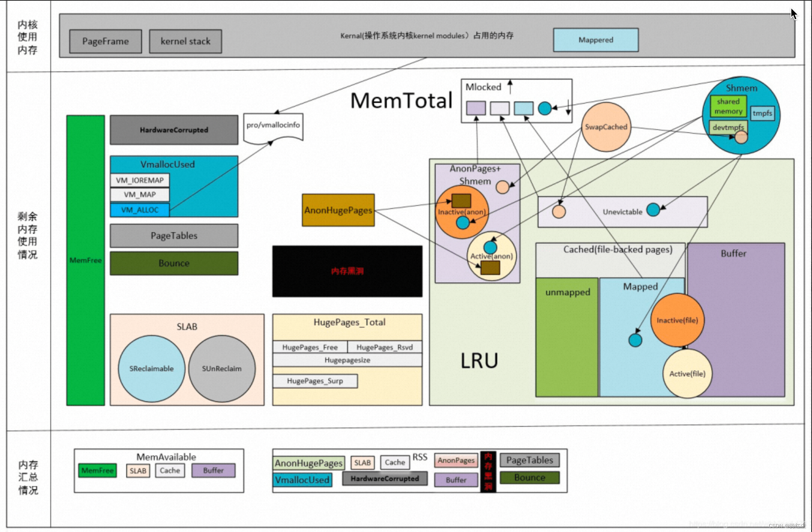Image resolution: width=812 pixels, height=532 pixels.
Task: Click the teal circle in Mlocked box
Action: point(545,108)
